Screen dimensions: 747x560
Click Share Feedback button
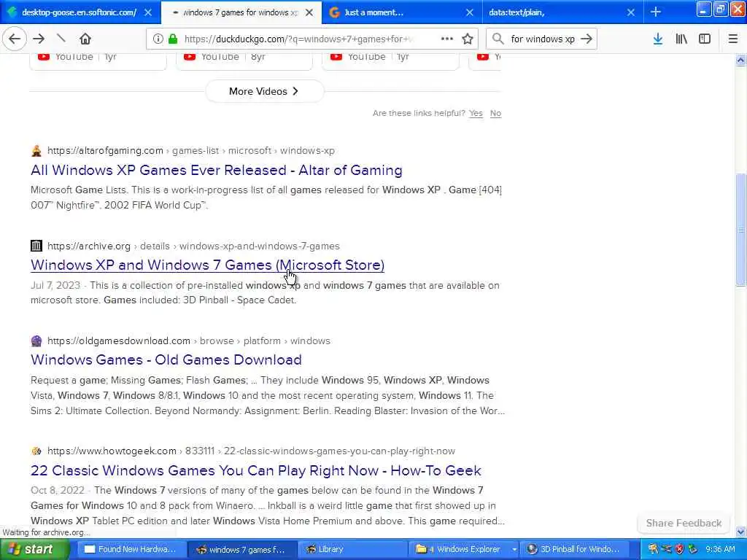point(684,524)
